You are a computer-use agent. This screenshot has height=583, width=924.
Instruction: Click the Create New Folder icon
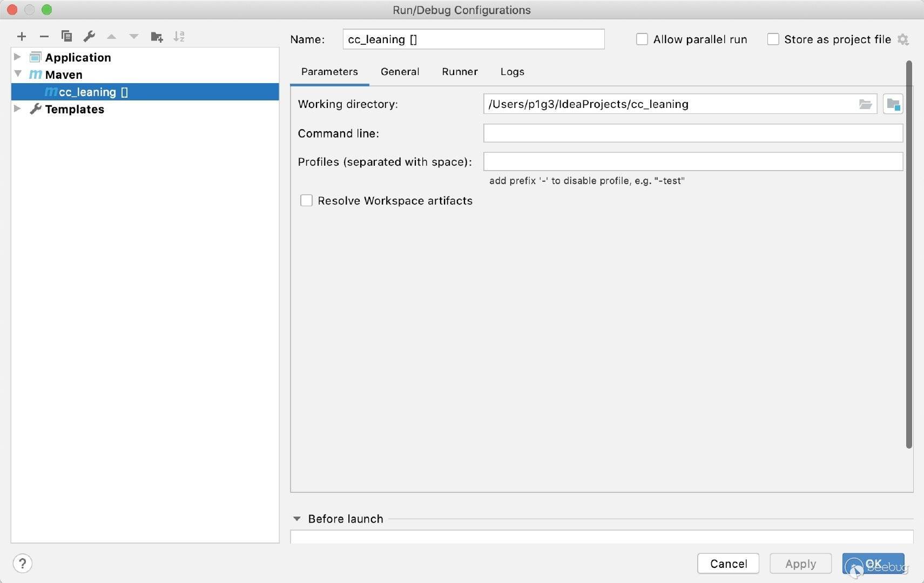(x=157, y=37)
